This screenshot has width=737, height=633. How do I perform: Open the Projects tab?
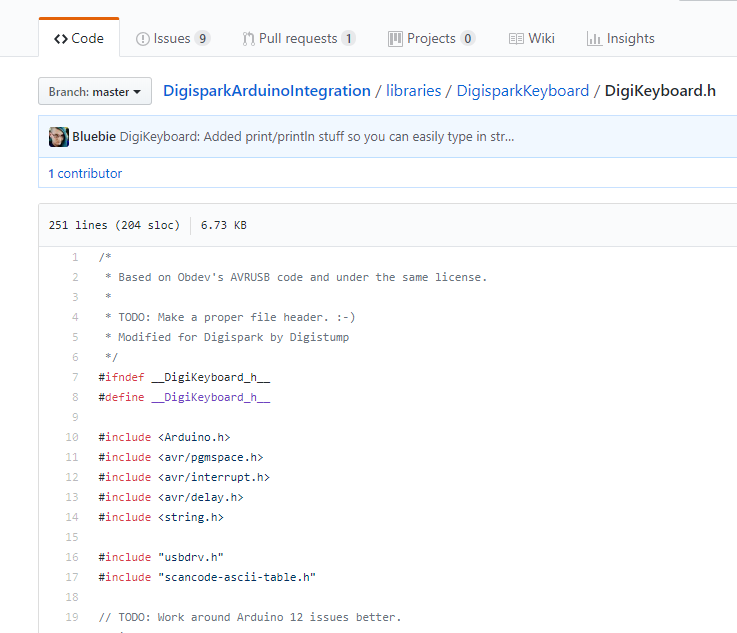click(431, 39)
